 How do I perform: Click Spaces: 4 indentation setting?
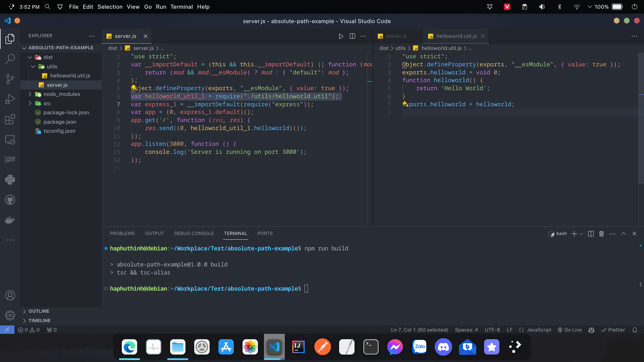tap(466, 330)
